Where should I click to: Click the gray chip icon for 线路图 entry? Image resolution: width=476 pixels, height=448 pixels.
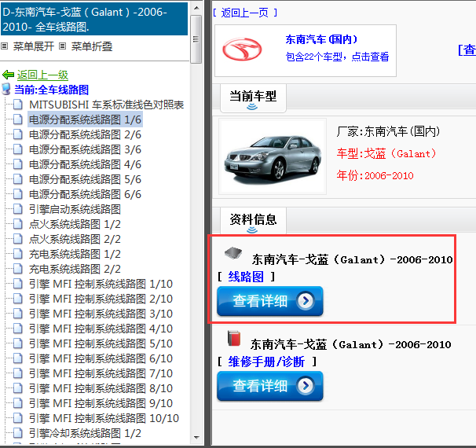tap(233, 253)
